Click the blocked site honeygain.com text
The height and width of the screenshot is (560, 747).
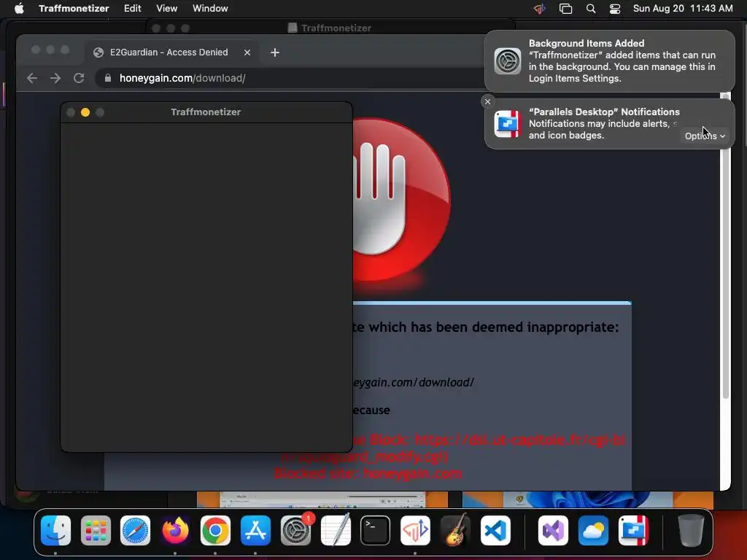click(368, 473)
